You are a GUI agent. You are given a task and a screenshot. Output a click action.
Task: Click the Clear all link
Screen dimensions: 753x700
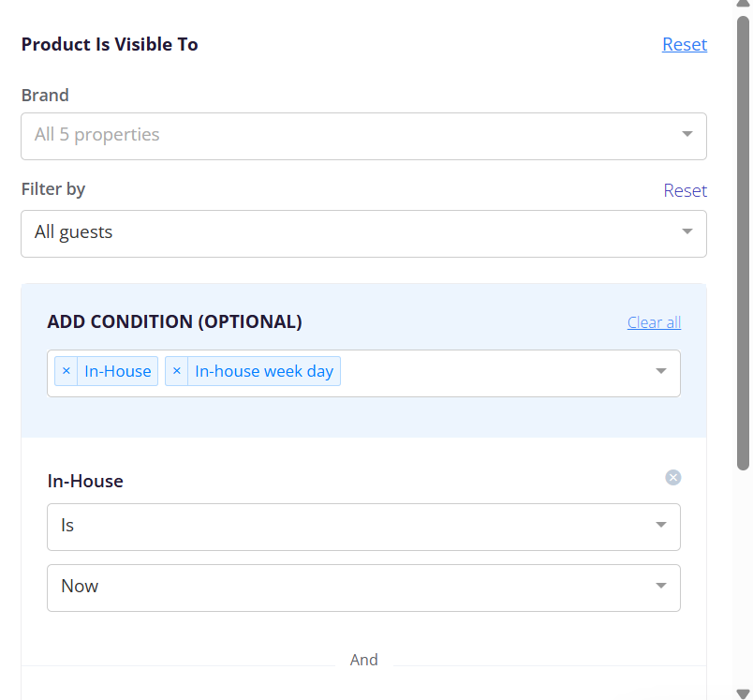pyautogui.click(x=654, y=322)
